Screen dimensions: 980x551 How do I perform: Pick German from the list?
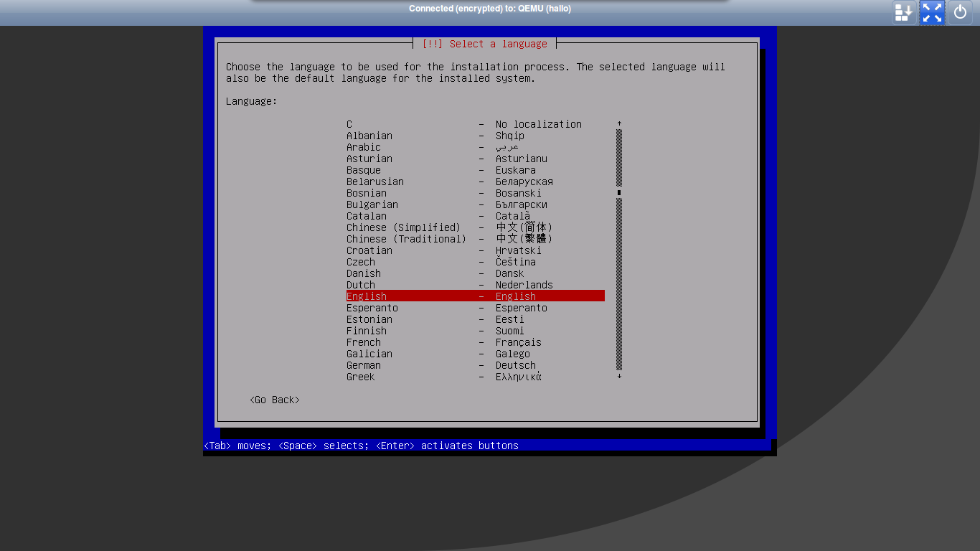click(x=476, y=365)
